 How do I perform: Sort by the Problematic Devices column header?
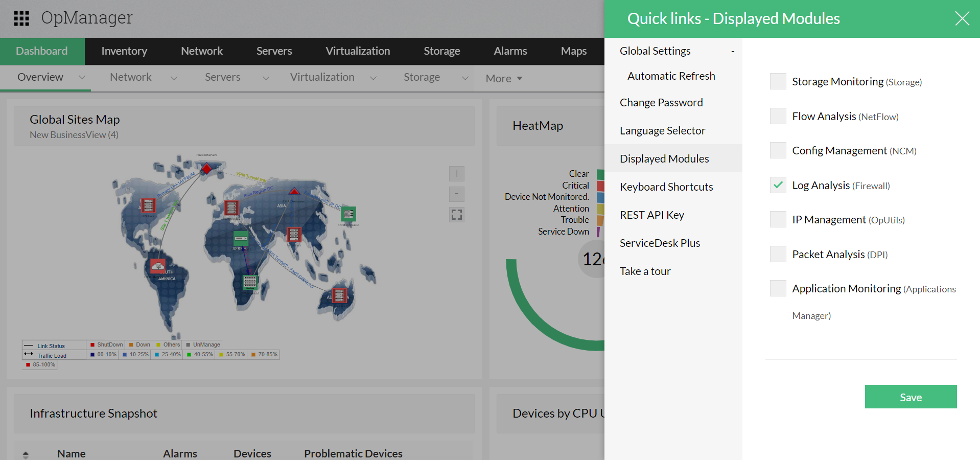tap(353, 454)
